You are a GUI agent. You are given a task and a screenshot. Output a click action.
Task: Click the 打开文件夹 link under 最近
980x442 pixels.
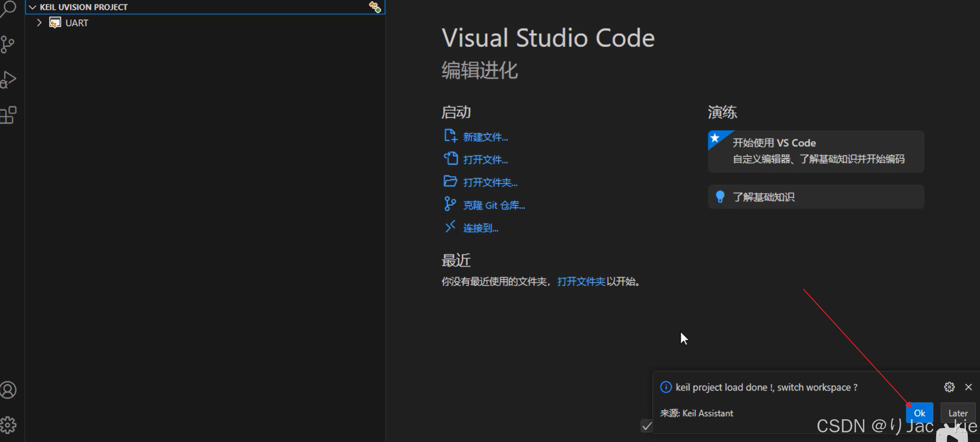click(581, 281)
